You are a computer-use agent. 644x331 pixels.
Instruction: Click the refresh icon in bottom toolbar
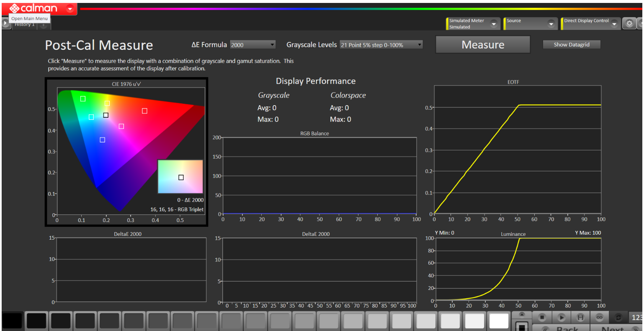click(618, 318)
